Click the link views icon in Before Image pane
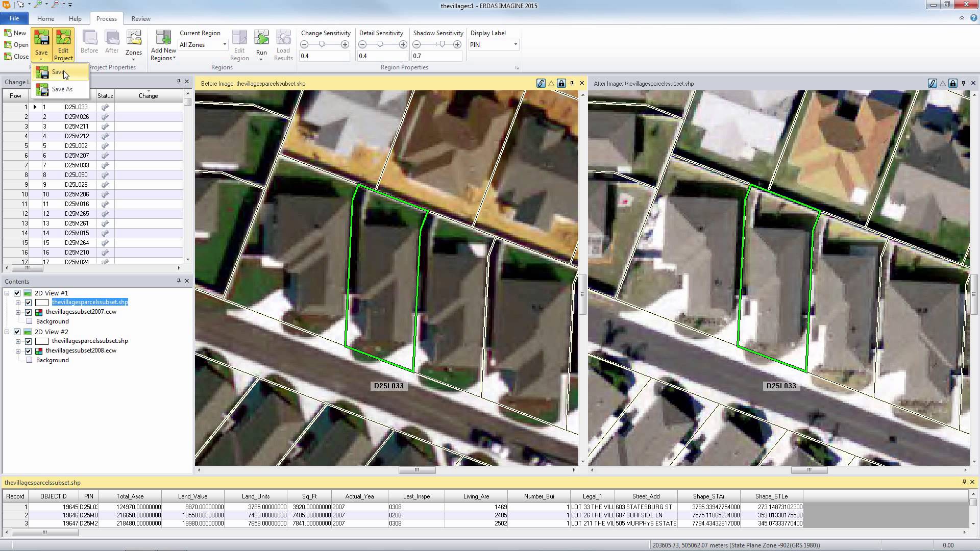Image resolution: width=980 pixels, height=551 pixels. click(541, 83)
